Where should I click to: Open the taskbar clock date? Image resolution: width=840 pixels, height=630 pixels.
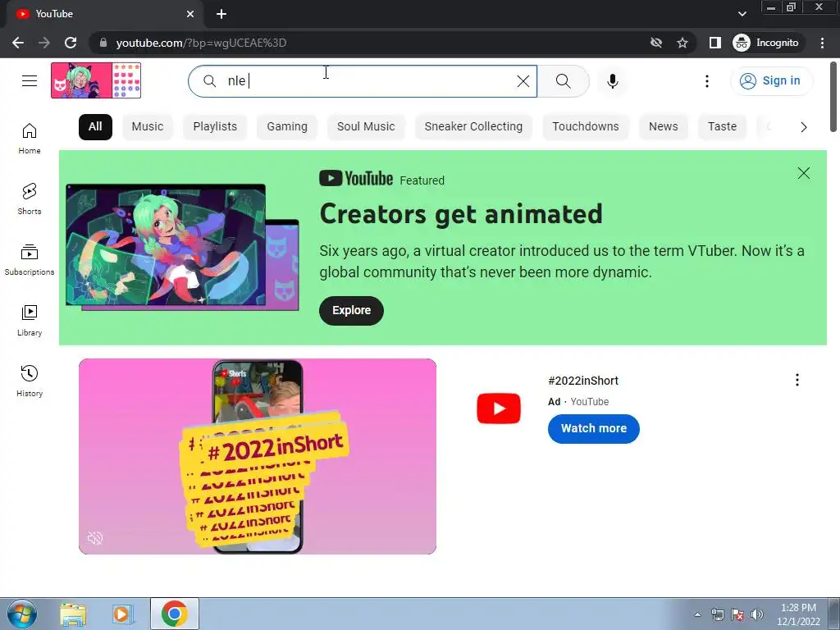pos(798,614)
